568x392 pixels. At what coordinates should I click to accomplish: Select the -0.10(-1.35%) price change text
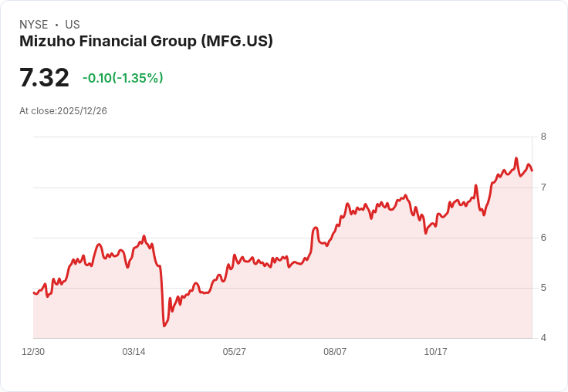[123, 78]
